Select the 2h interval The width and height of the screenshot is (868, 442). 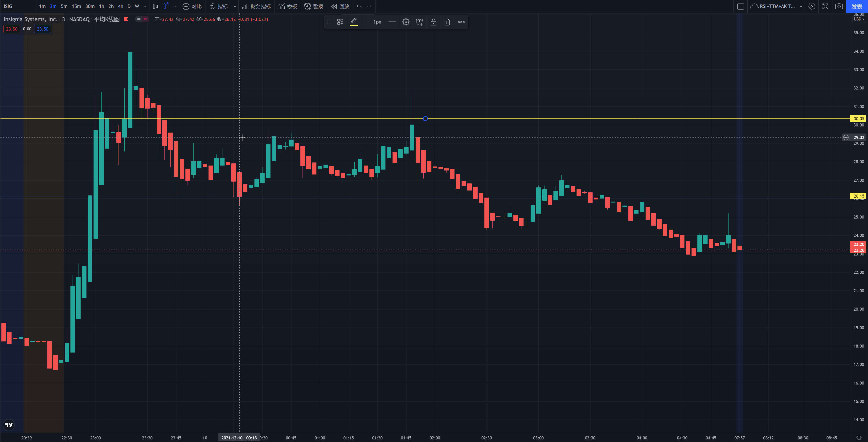[111, 6]
